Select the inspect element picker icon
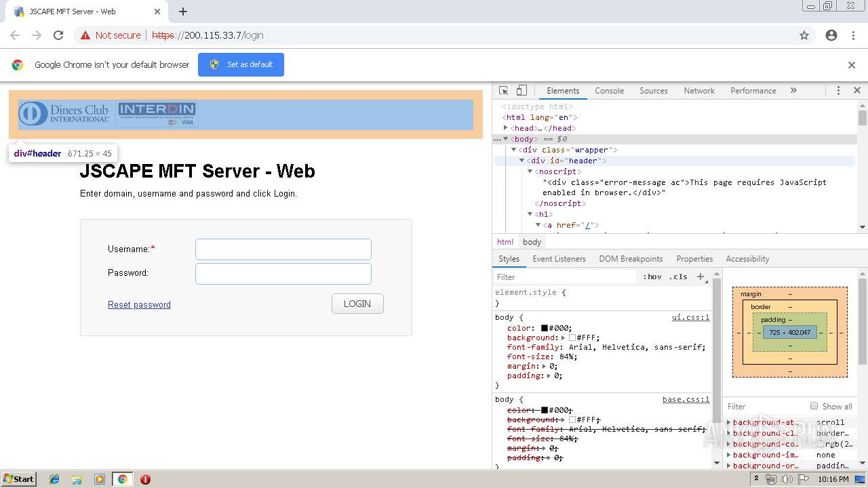Viewport: 868px width, 488px height. click(x=503, y=90)
